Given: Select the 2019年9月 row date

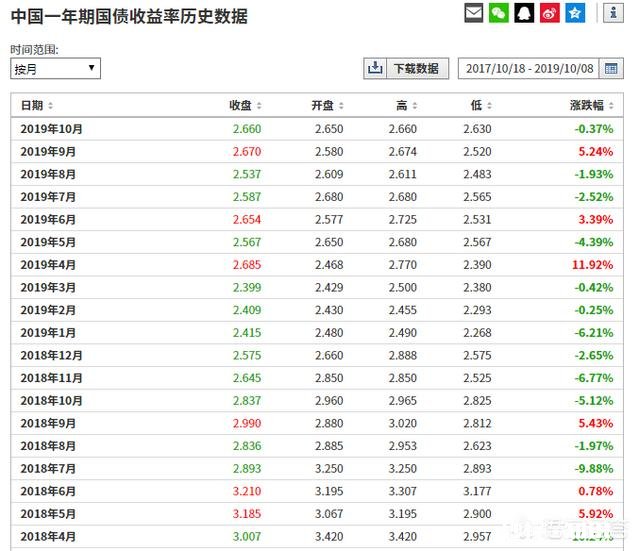Looking at the screenshot, I should click(48, 152).
